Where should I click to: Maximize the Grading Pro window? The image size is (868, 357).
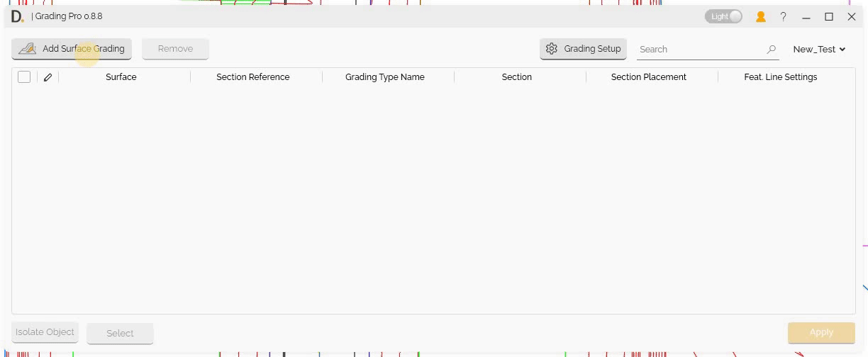(x=828, y=16)
